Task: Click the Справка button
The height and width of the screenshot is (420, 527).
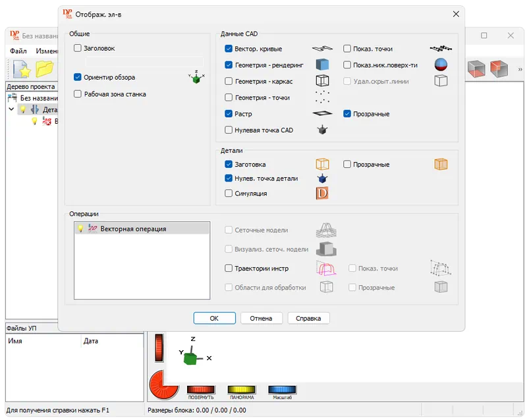Action: pos(308,318)
